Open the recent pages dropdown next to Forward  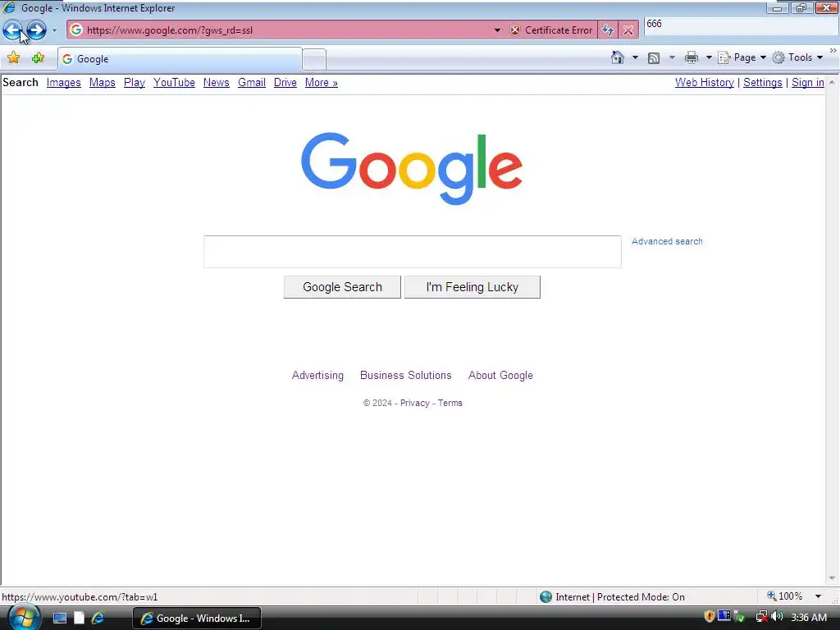pyautogui.click(x=54, y=30)
